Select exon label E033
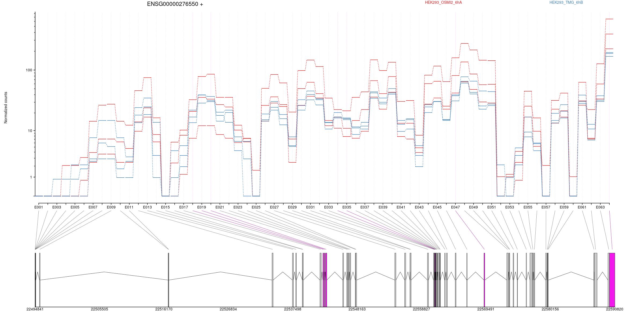Image resolution: width=644 pixels, height=322 pixels. (328, 207)
